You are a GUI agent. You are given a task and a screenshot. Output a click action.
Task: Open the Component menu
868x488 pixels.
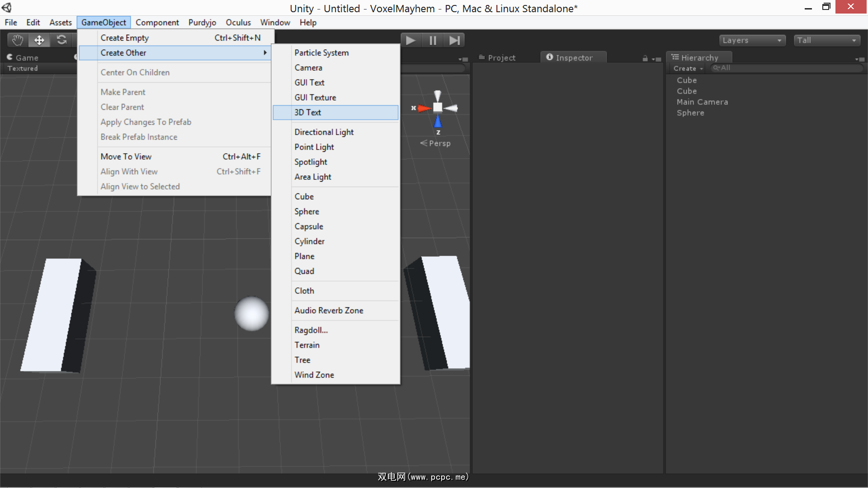click(157, 23)
